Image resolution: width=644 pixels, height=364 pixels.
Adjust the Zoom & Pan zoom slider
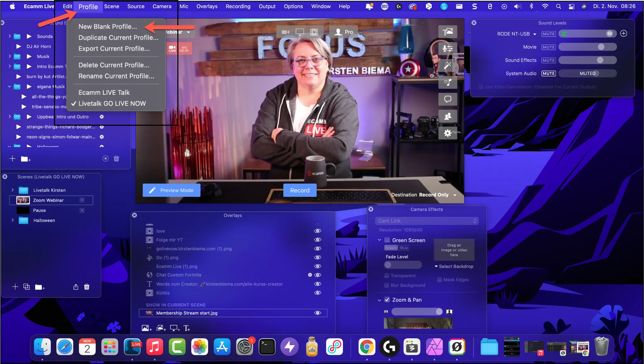[x=417, y=311]
